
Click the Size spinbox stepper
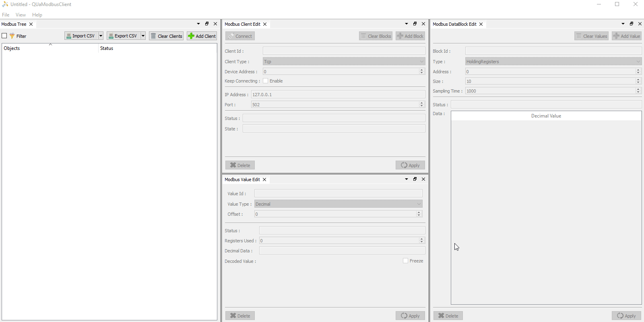638,81
